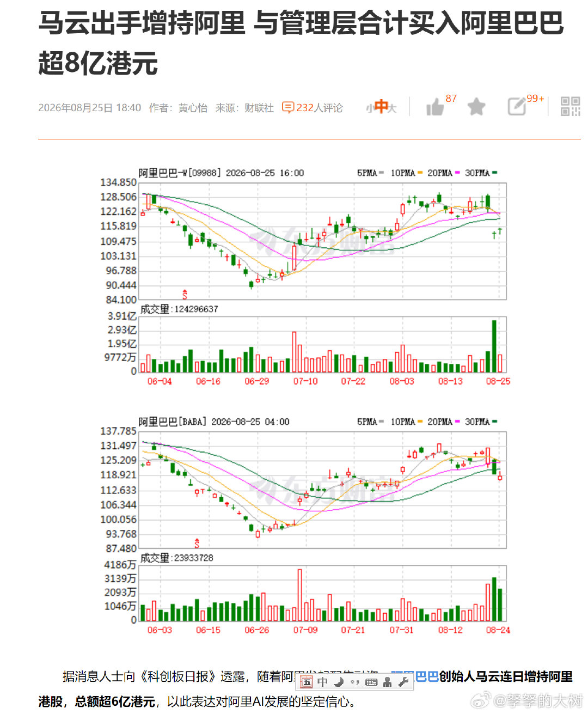Image resolution: width=588 pixels, height=714 pixels.
Task: Click 10PMA legend in the BABA chart
Action: 406,422
